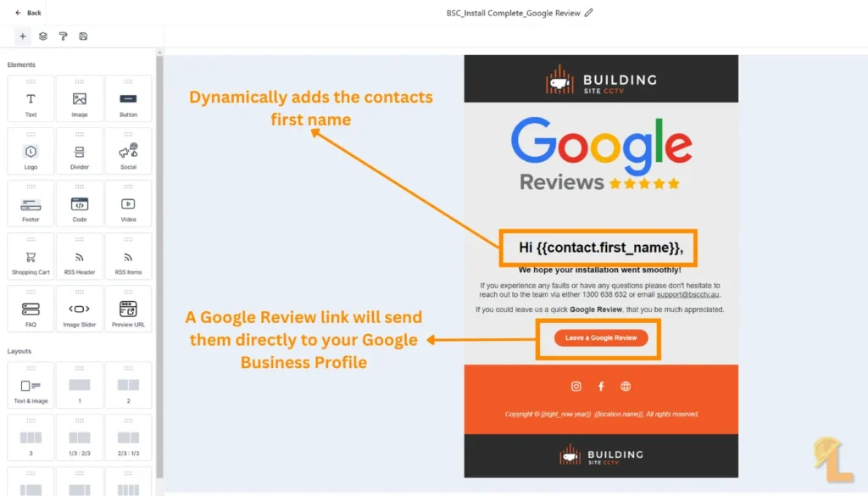The height and width of the screenshot is (496, 868).
Task: Select the Google Reviews banner image
Action: pyautogui.click(x=601, y=154)
